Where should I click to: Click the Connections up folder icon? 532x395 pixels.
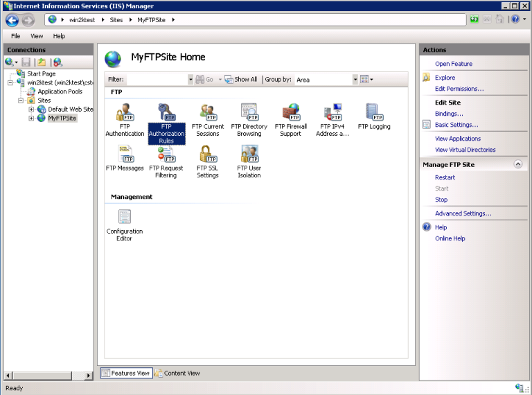(x=42, y=62)
